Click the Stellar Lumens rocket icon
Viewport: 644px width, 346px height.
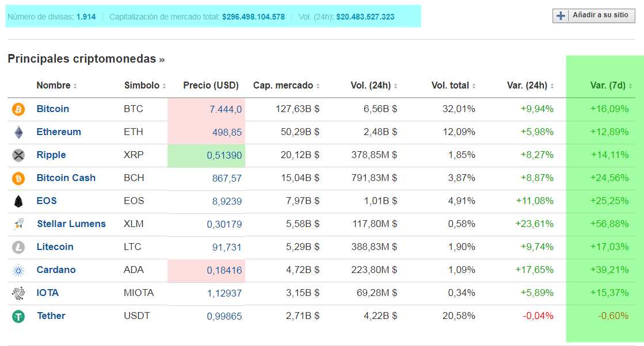18,224
